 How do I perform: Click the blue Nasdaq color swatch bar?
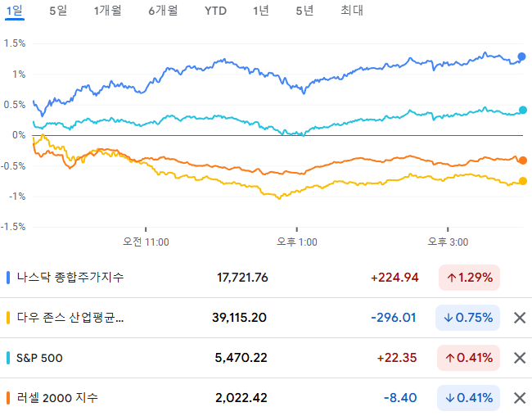(x=8, y=278)
